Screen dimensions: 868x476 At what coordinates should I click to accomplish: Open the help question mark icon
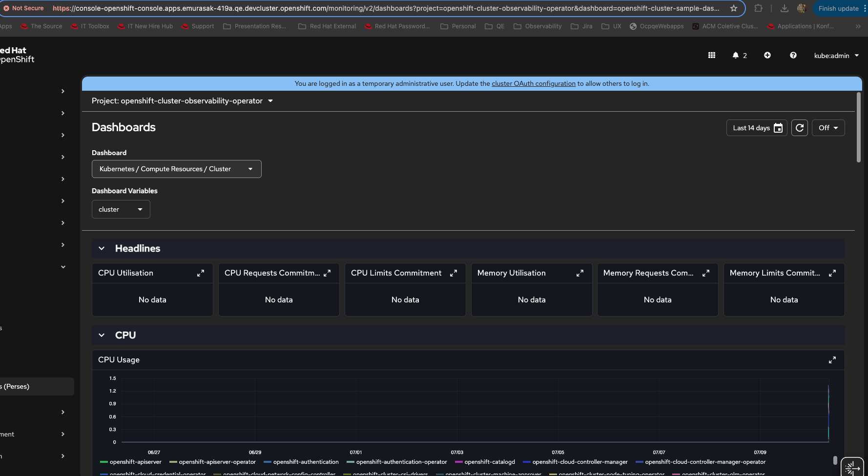coord(793,56)
